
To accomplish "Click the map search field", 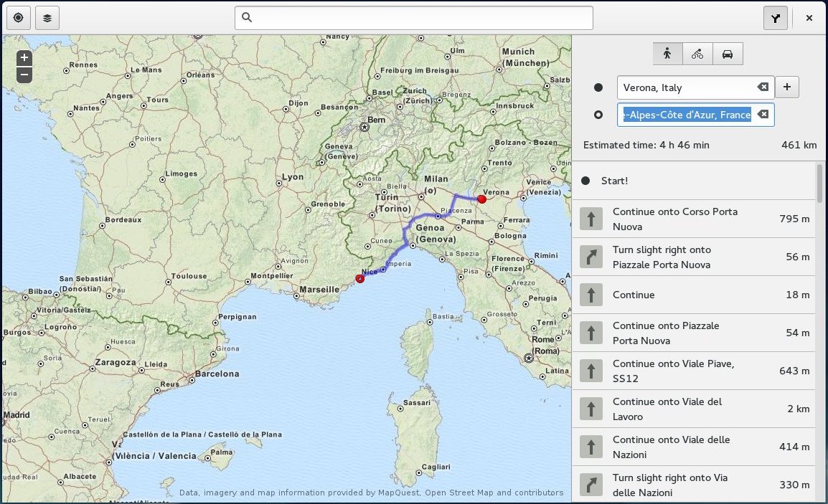I will pyautogui.click(x=413, y=18).
